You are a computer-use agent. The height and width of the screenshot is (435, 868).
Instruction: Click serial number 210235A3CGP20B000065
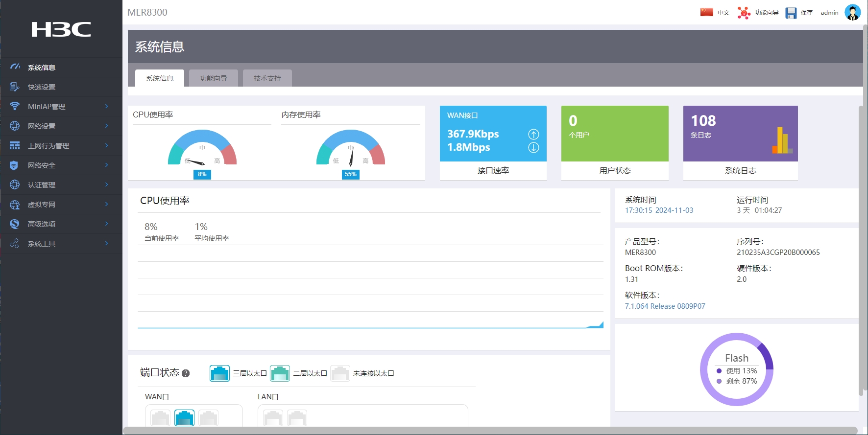[x=778, y=252]
